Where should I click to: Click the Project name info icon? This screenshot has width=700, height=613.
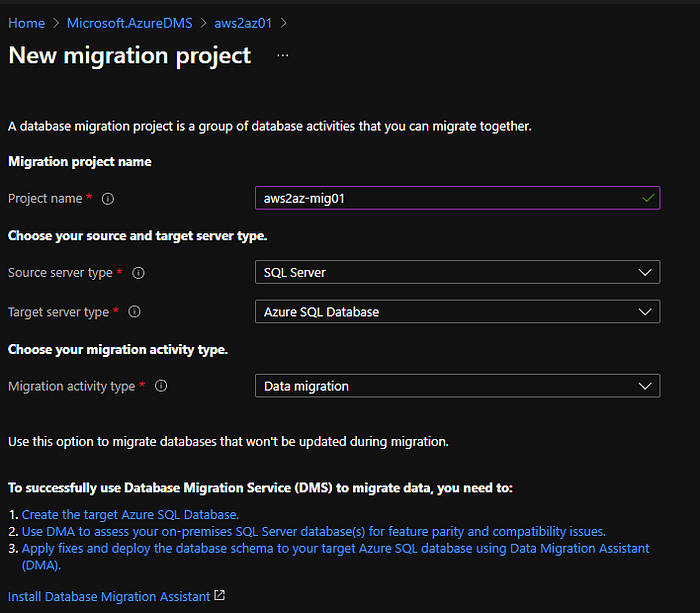click(108, 199)
